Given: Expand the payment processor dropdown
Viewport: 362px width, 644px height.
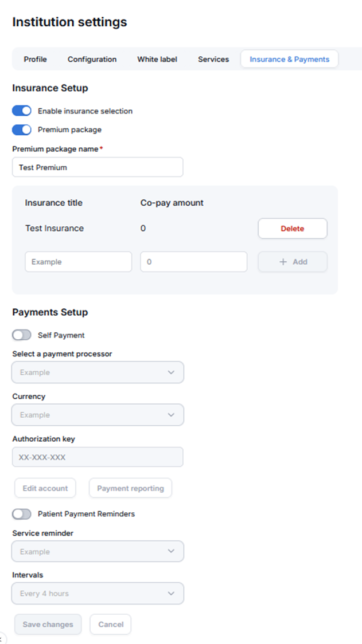Looking at the screenshot, I should tap(98, 372).
